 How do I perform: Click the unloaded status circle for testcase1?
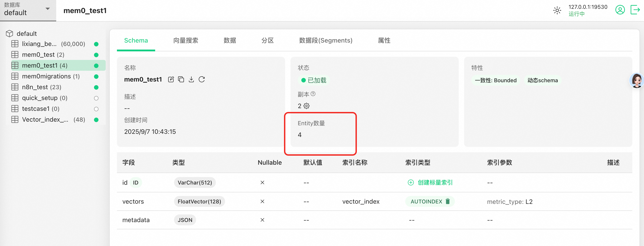(x=96, y=109)
